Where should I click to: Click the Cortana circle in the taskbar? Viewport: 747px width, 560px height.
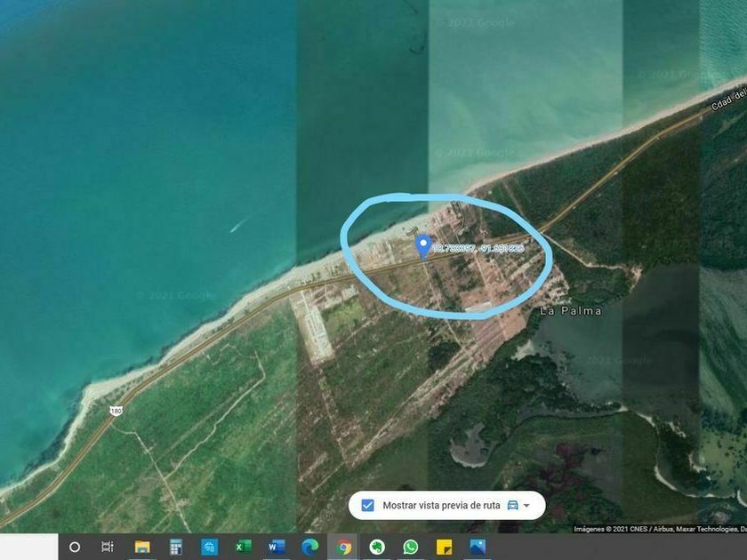pyautogui.click(x=75, y=548)
